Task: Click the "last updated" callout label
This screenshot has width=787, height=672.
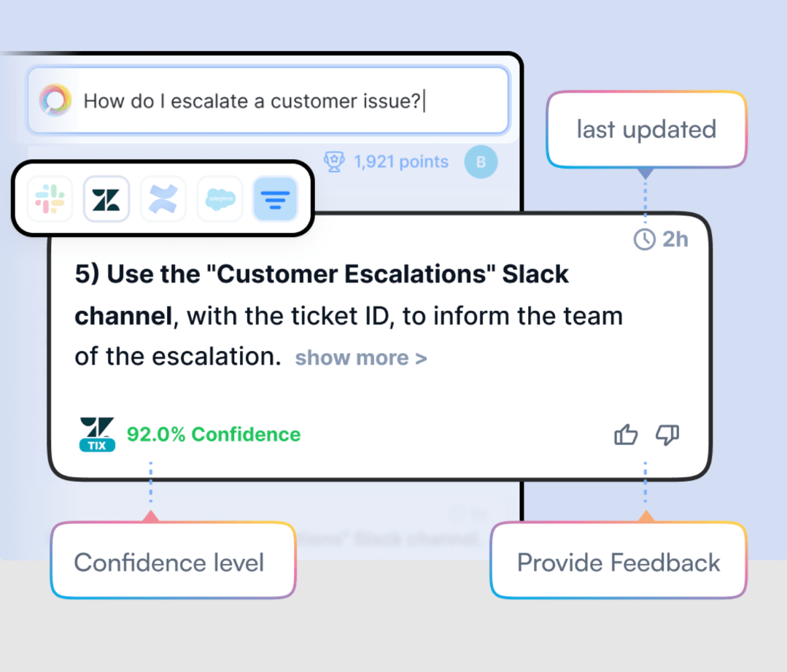Action: click(646, 130)
